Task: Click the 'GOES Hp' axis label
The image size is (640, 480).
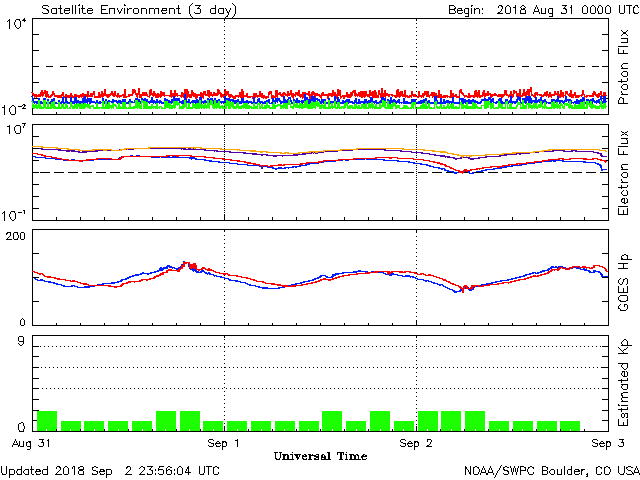Action: (623, 282)
